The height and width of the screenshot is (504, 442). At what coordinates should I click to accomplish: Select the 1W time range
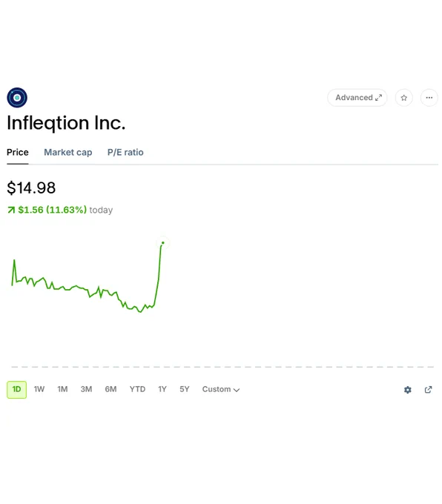pos(39,389)
